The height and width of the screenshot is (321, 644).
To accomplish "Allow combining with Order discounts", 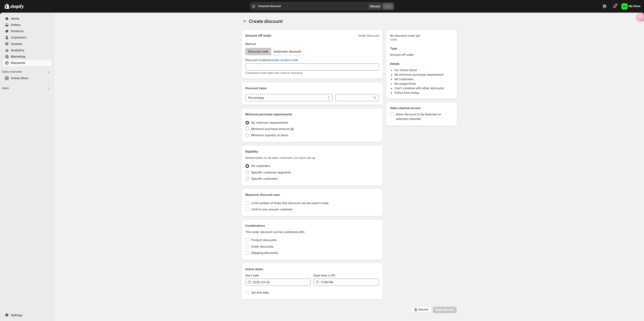I will 247,247.
